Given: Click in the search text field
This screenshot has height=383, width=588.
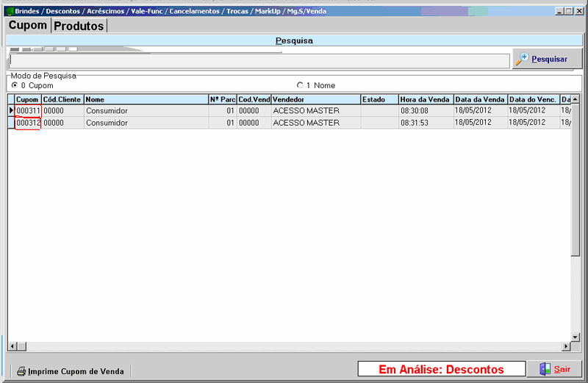Looking at the screenshot, I should pyautogui.click(x=259, y=61).
